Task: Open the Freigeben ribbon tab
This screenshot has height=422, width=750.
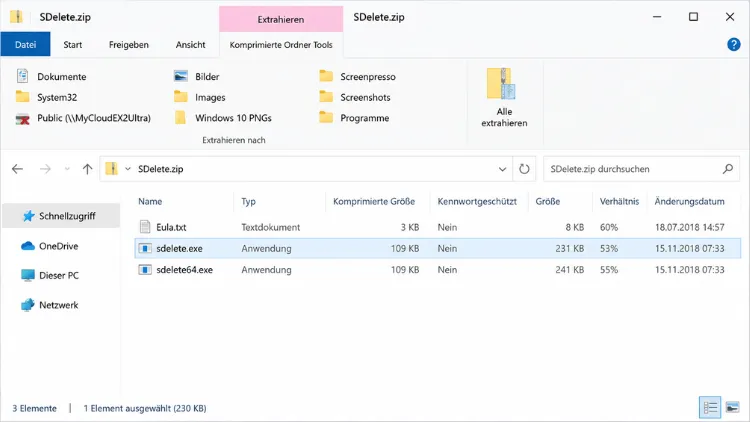Action: coord(129,44)
